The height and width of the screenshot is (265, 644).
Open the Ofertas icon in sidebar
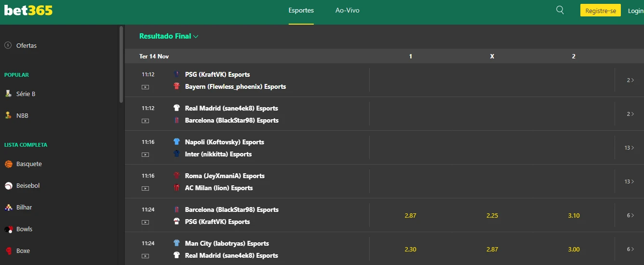tap(8, 45)
